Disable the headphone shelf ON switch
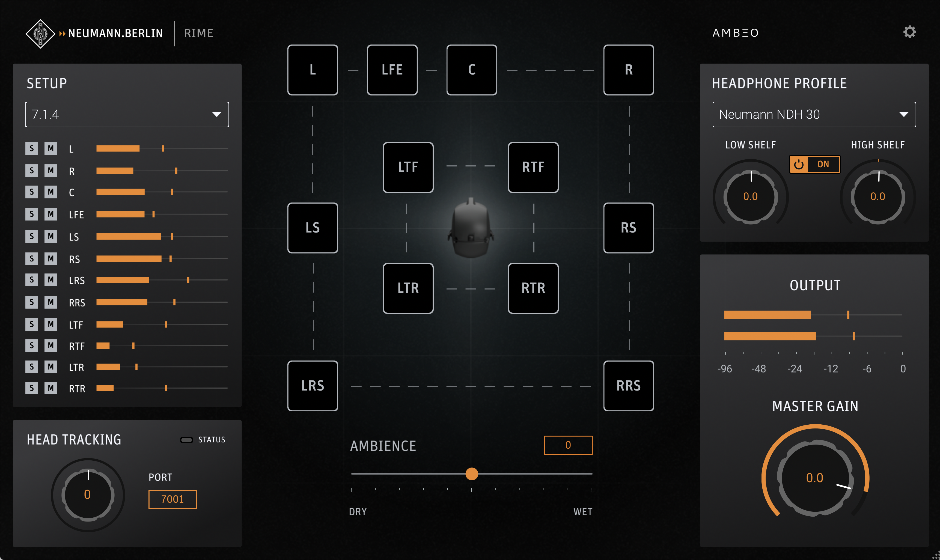 point(814,164)
